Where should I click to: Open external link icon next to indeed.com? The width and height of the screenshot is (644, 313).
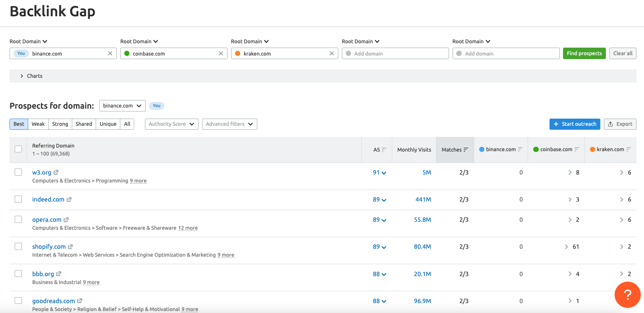(x=69, y=200)
